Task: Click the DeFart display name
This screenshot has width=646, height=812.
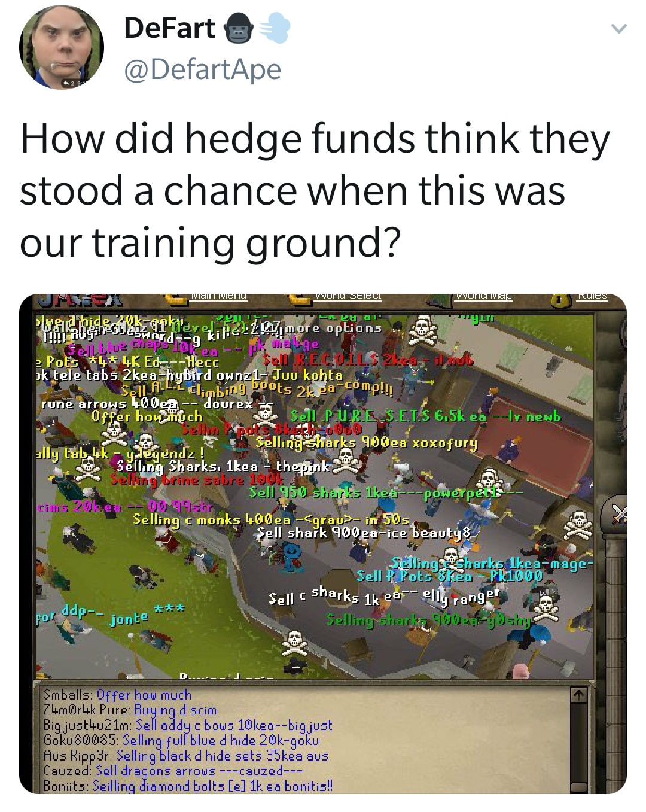Action: (169, 28)
